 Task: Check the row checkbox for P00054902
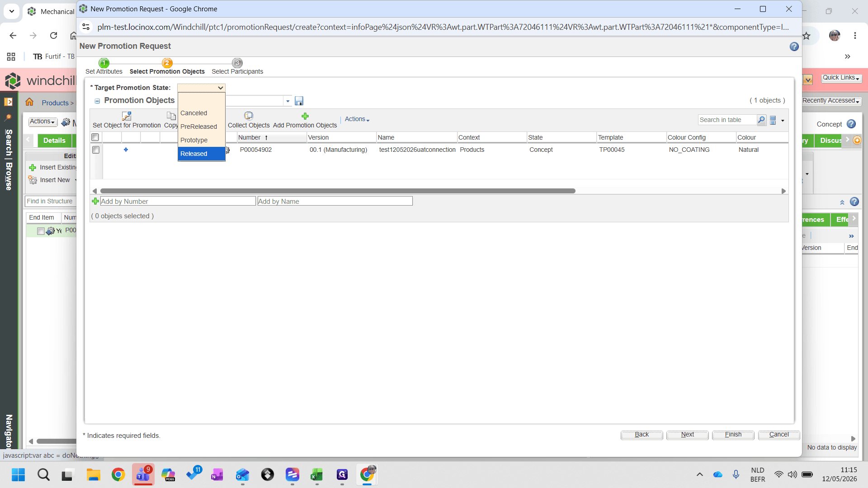[96, 150]
